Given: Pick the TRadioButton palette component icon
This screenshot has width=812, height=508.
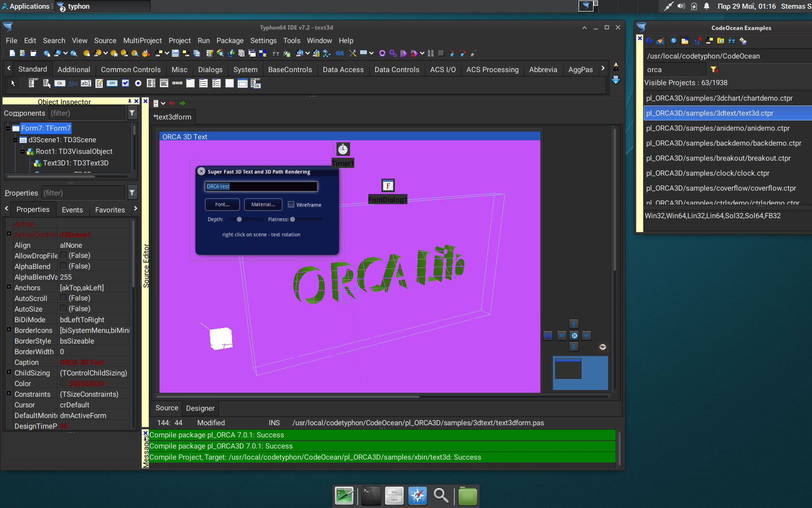Looking at the screenshot, I should 138,83.
